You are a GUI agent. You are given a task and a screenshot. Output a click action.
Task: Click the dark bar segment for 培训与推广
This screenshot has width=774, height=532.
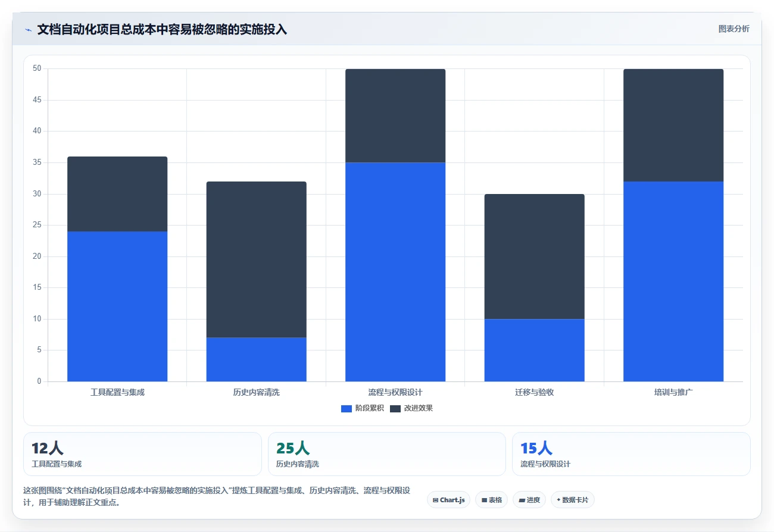(673, 125)
